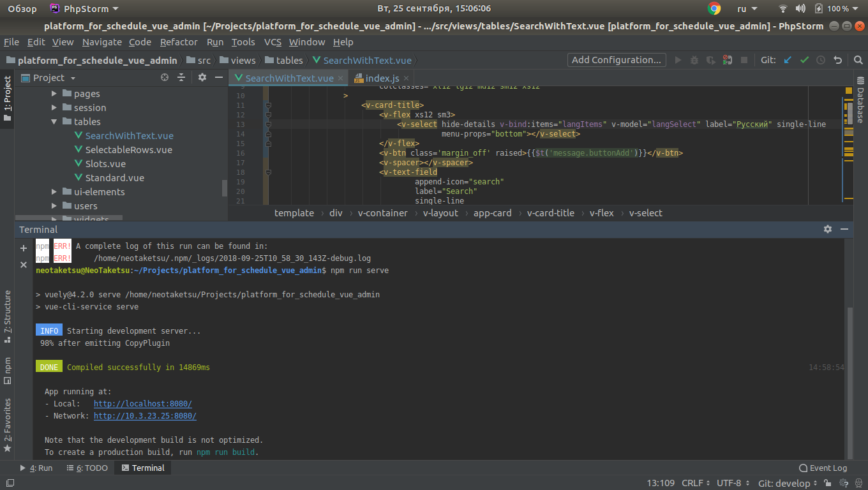868x490 pixels.
Task: Click the Stop square icon
Action: point(744,60)
